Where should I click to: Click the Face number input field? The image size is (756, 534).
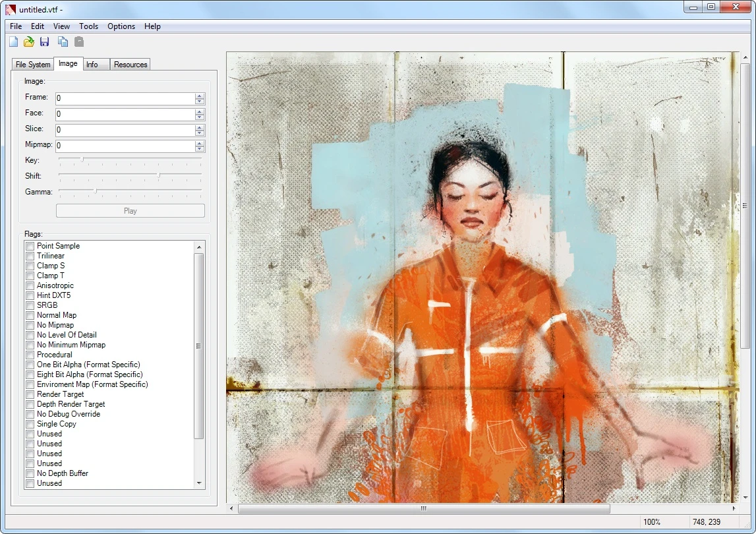click(x=125, y=114)
